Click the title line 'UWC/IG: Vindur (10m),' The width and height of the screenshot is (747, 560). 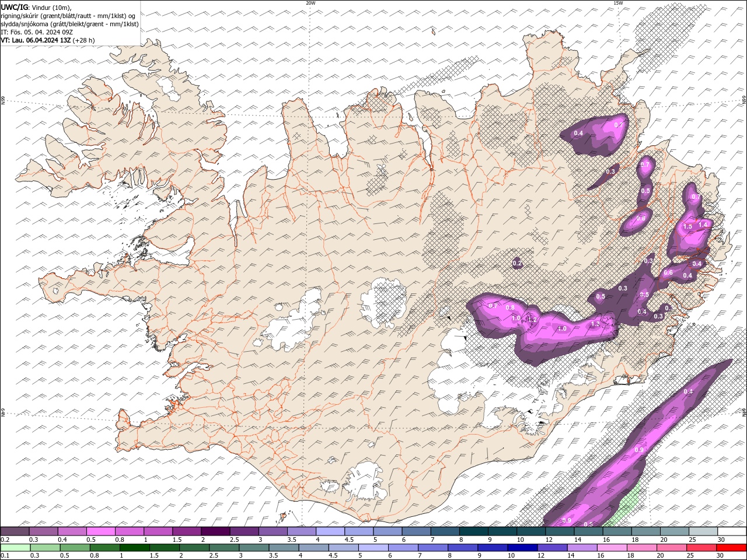[x=36, y=7]
